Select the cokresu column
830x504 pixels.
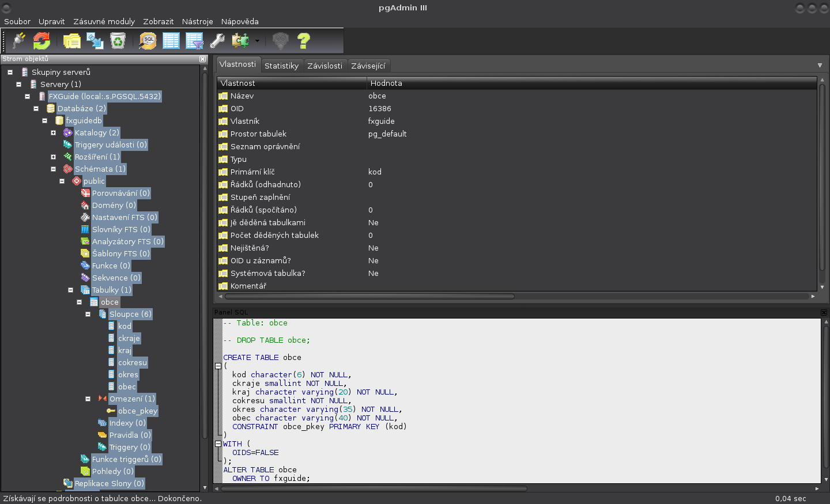[x=133, y=362]
